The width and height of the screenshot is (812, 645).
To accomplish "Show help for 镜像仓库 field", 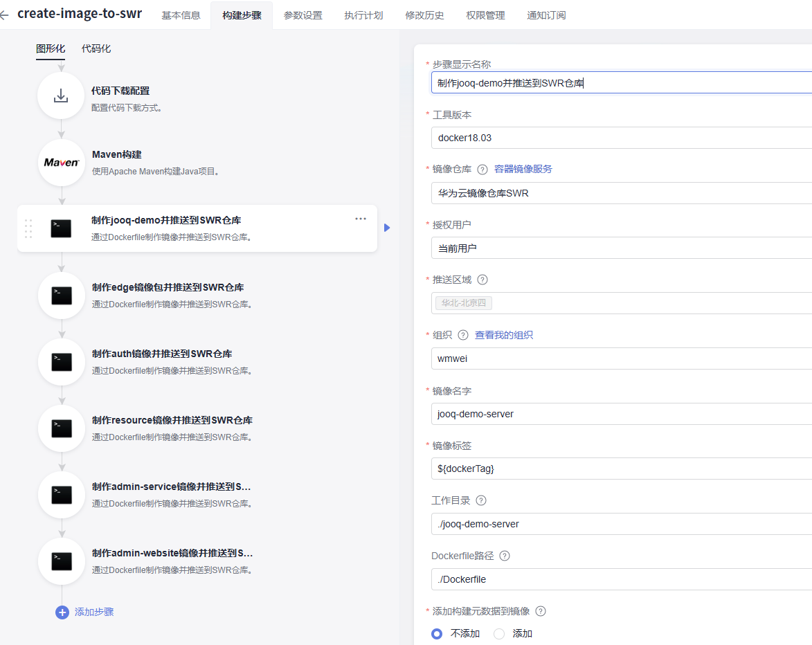I will click(482, 170).
